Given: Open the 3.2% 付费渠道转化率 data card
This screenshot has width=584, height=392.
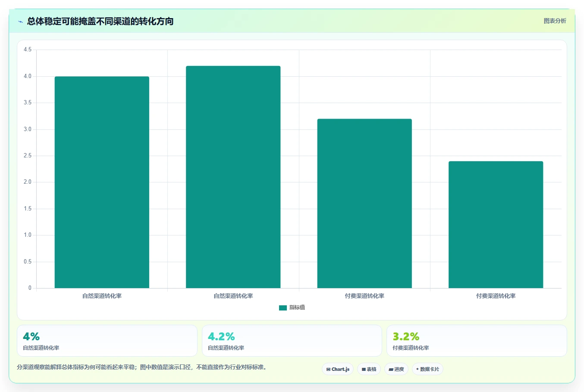Looking at the screenshot, I should point(477,341).
